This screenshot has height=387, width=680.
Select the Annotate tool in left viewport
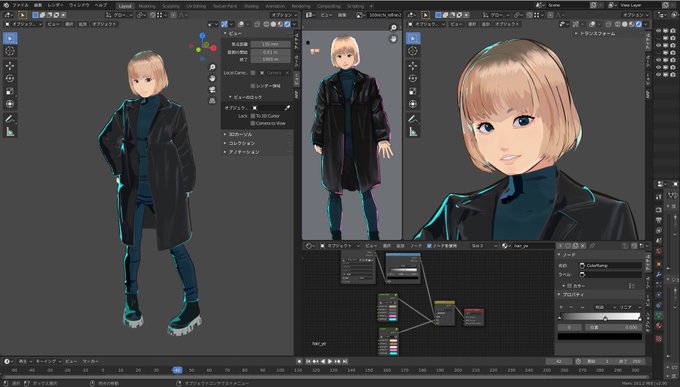tap(10, 118)
